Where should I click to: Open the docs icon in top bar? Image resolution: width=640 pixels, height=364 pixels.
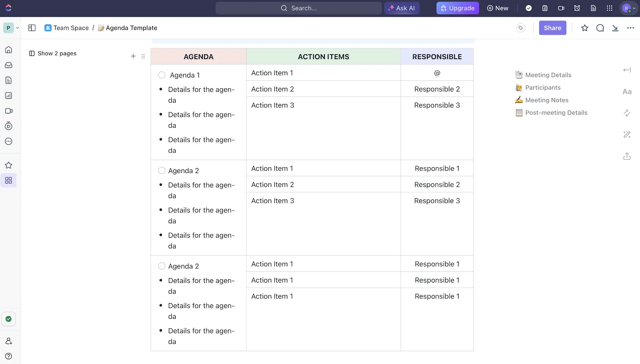pyautogui.click(x=593, y=8)
